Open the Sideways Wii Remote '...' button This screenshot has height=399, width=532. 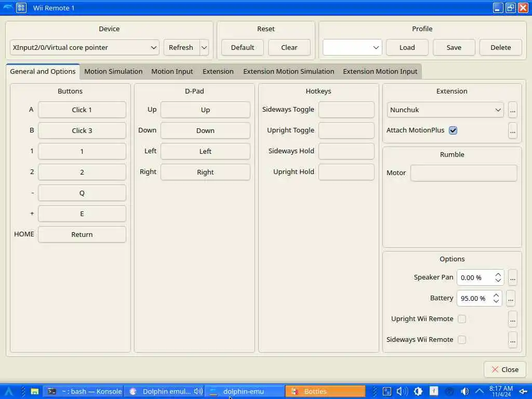tap(513, 340)
